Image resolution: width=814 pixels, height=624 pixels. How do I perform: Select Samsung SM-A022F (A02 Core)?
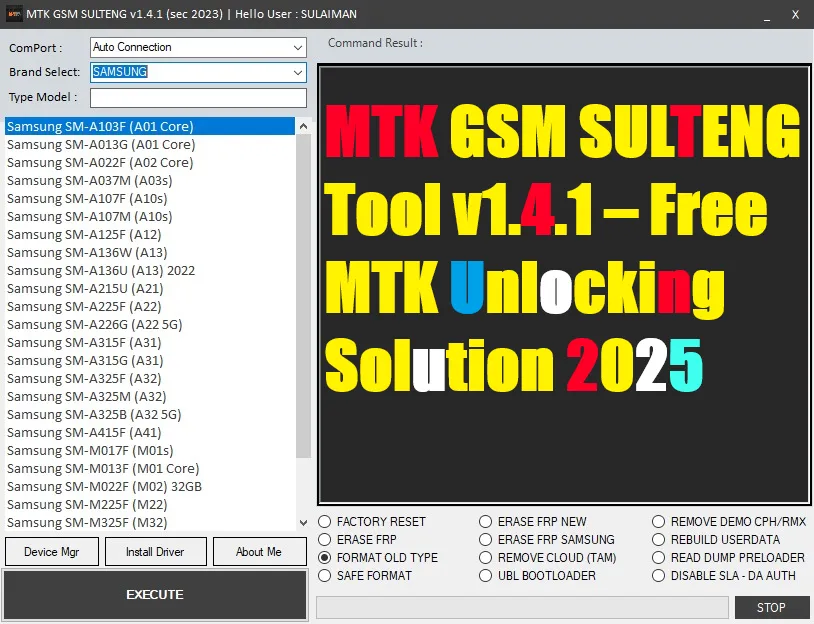coord(150,162)
